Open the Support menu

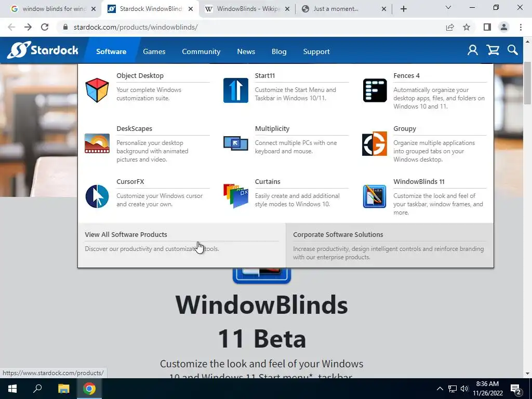(x=316, y=51)
